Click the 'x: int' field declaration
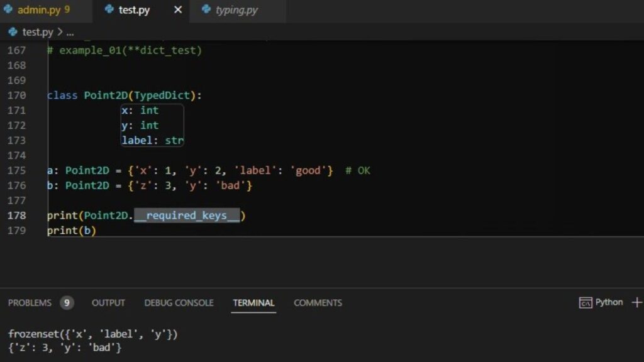This screenshot has width=644, height=362. coord(140,111)
